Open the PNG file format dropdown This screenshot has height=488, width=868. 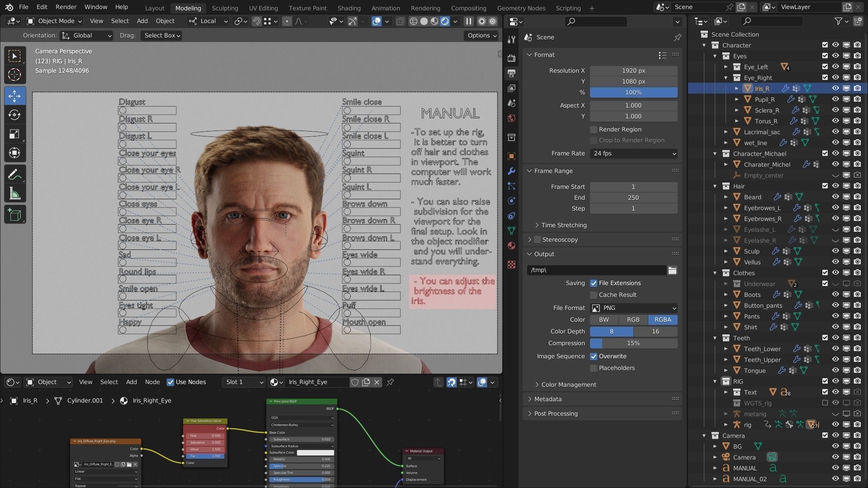tap(633, 308)
